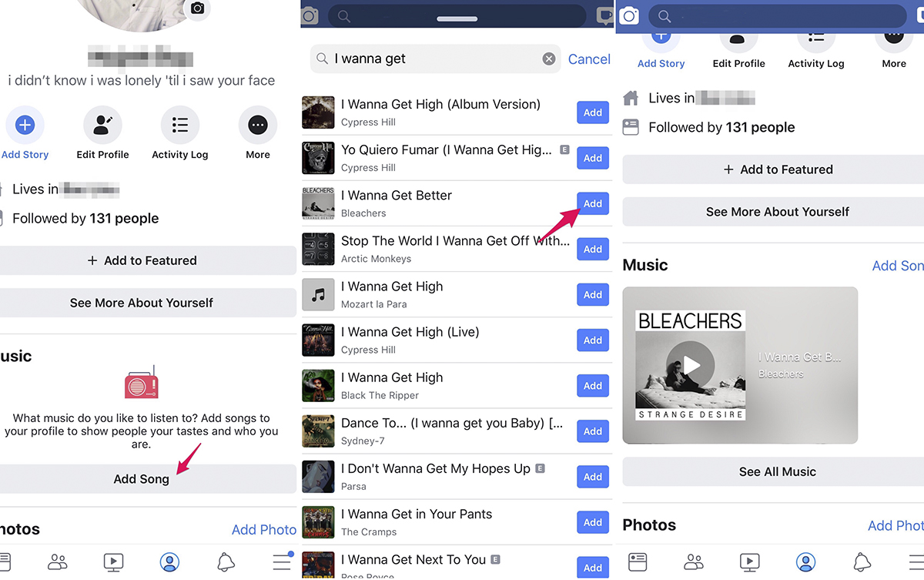Clear the "I wanna get" search text

coord(548,59)
